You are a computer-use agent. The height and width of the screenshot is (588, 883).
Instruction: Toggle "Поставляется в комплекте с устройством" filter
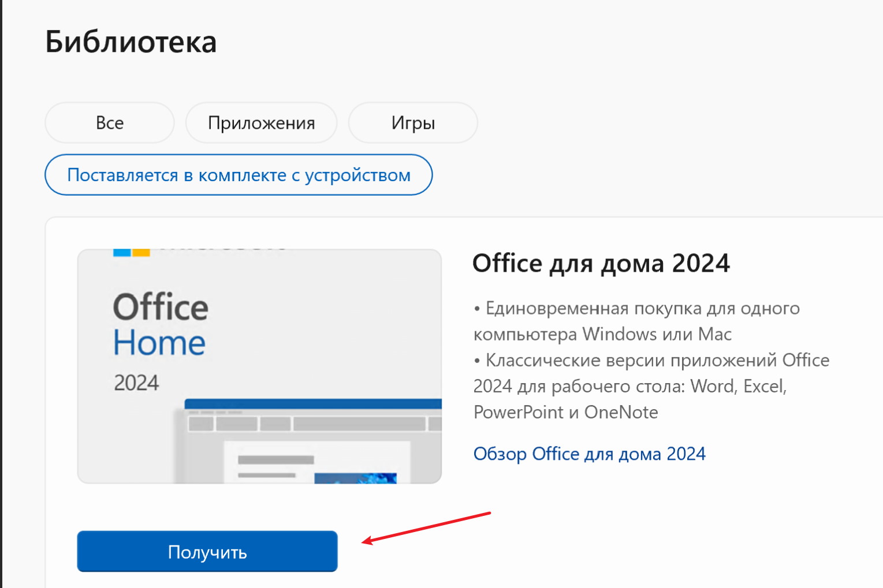[239, 175]
